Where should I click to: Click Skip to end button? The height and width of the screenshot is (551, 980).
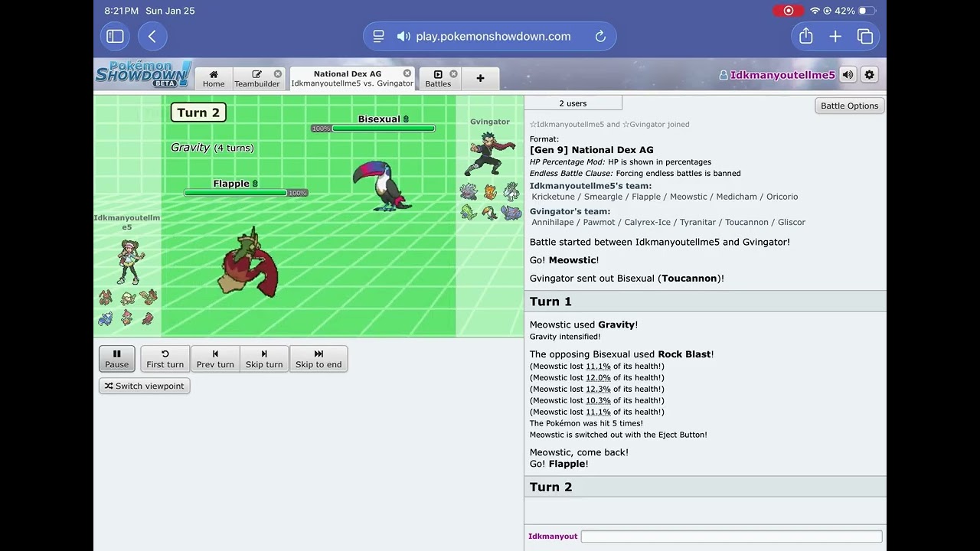[318, 359]
